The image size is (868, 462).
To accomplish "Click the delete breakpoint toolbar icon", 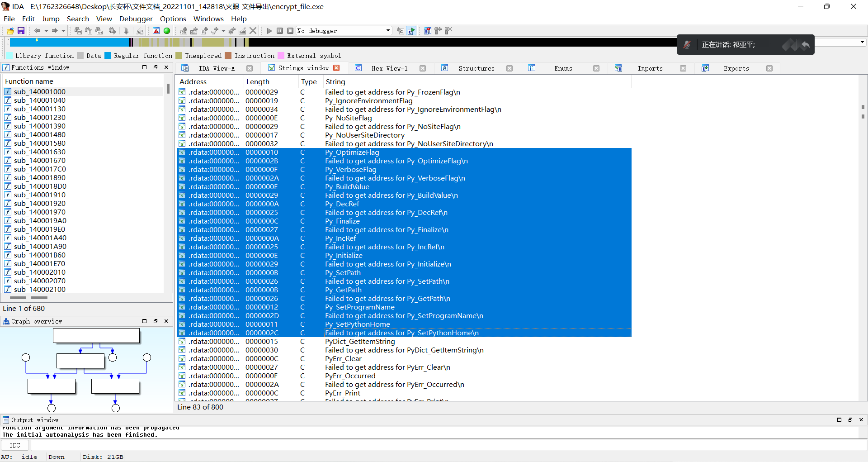I will 448,31.
